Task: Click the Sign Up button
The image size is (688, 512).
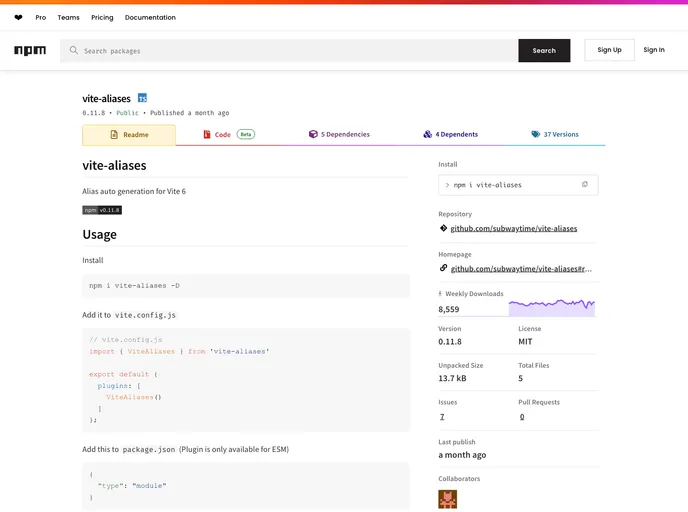Action: pos(609,50)
